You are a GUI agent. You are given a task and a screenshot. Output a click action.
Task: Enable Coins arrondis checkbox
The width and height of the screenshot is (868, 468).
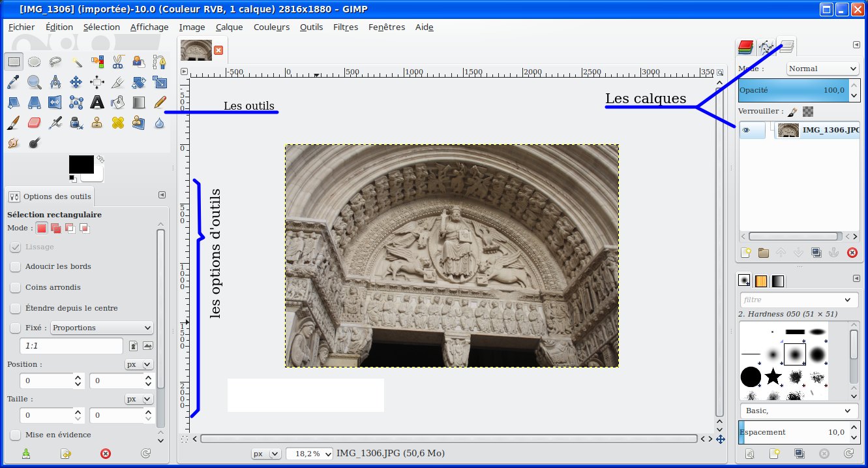pyautogui.click(x=15, y=287)
